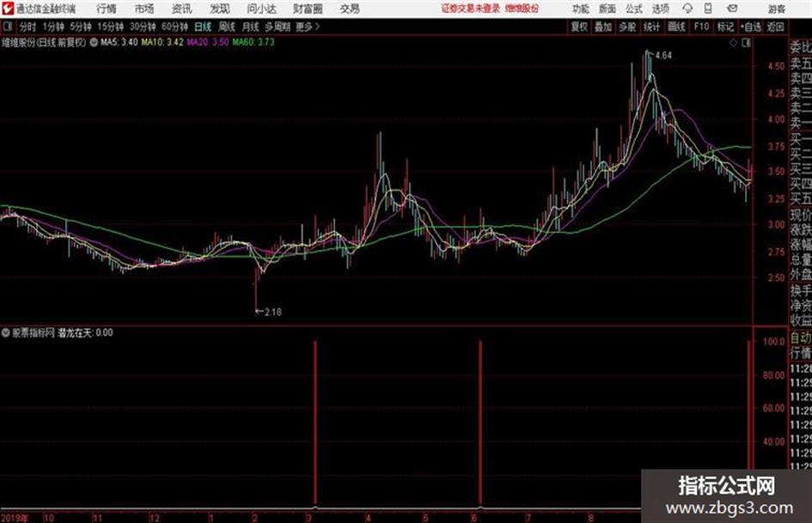Click the 复权 adjustment button
This screenshot has width=812, height=523.
tap(579, 27)
